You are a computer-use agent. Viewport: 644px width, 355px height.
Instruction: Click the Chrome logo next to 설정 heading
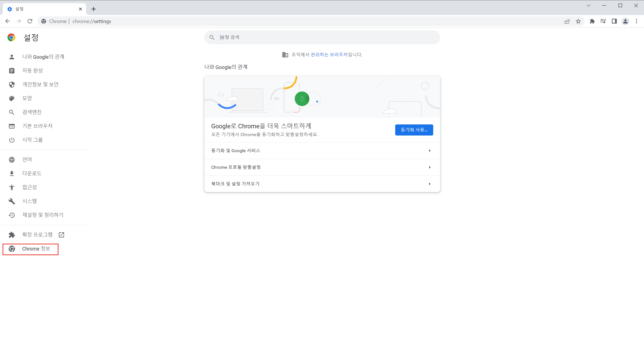pos(11,37)
